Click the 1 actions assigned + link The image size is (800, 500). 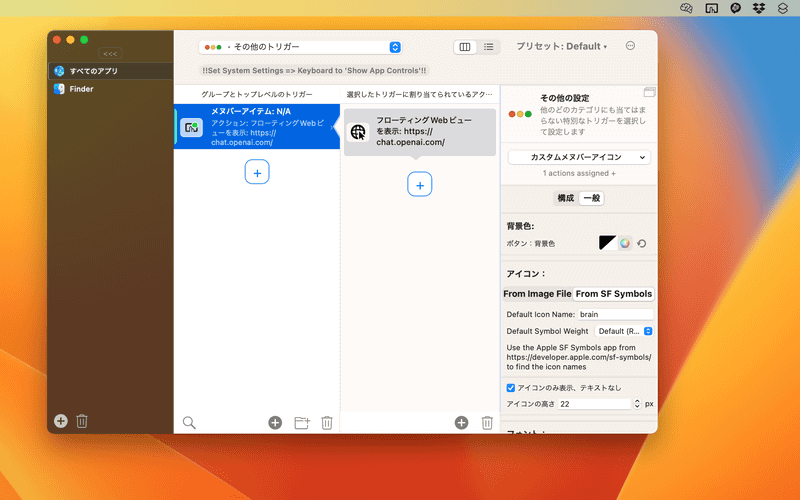tap(579, 173)
